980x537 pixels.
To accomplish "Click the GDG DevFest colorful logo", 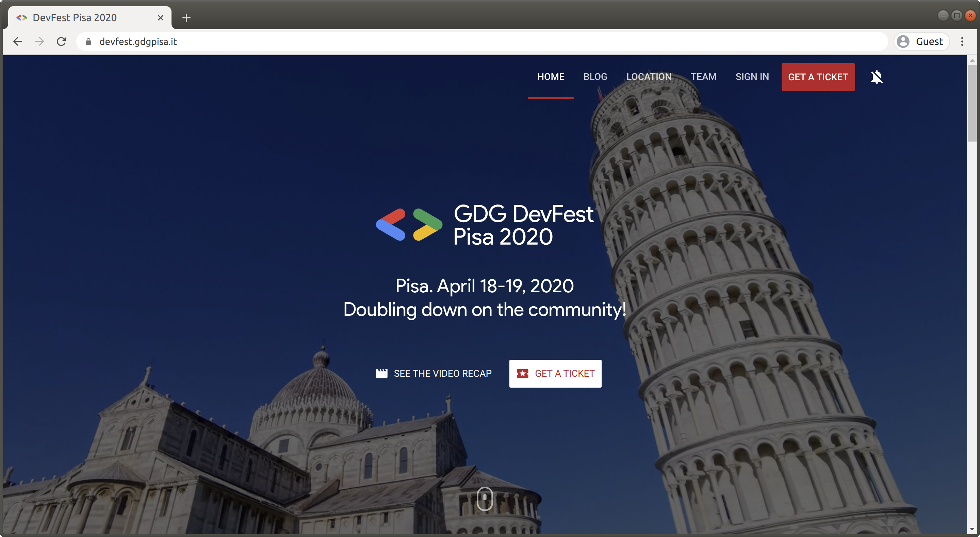I will coord(409,225).
